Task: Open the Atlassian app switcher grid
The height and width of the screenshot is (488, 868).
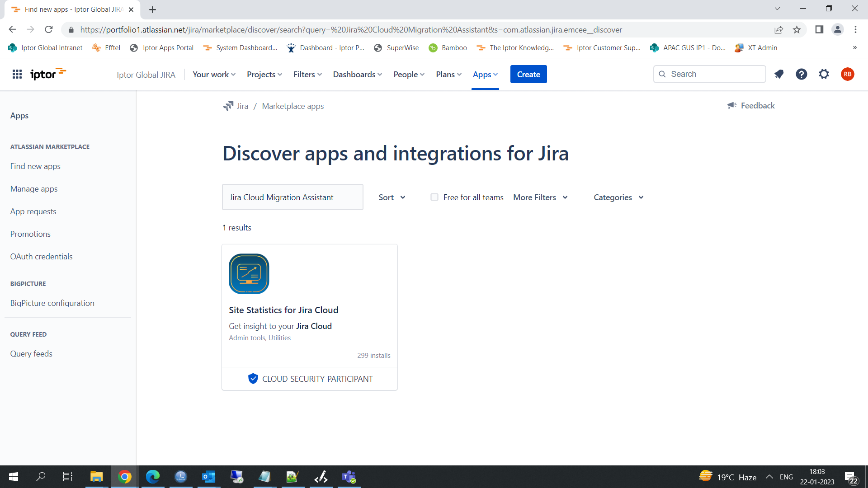Action: point(17,74)
